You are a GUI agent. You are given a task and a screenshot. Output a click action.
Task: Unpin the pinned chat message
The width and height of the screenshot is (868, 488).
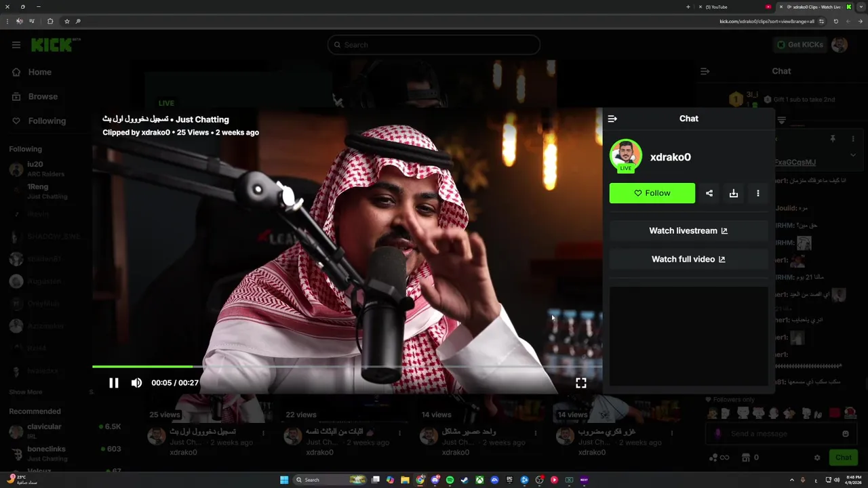(833, 139)
